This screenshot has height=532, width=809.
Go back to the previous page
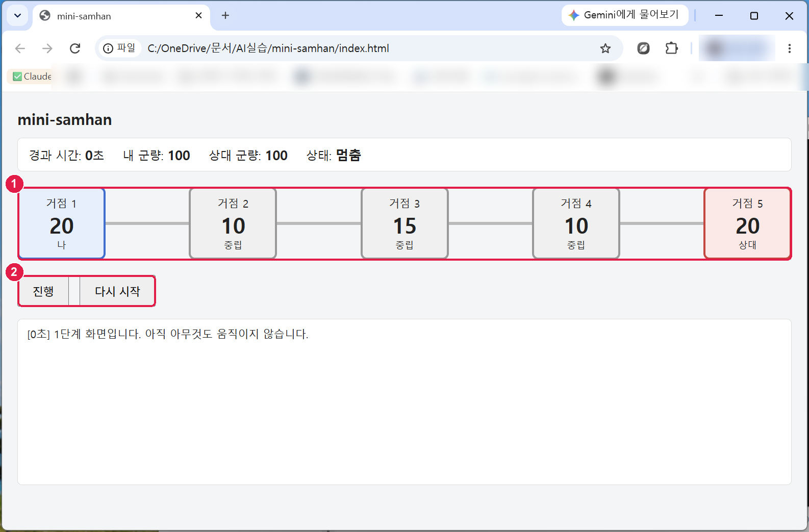(x=20, y=48)
